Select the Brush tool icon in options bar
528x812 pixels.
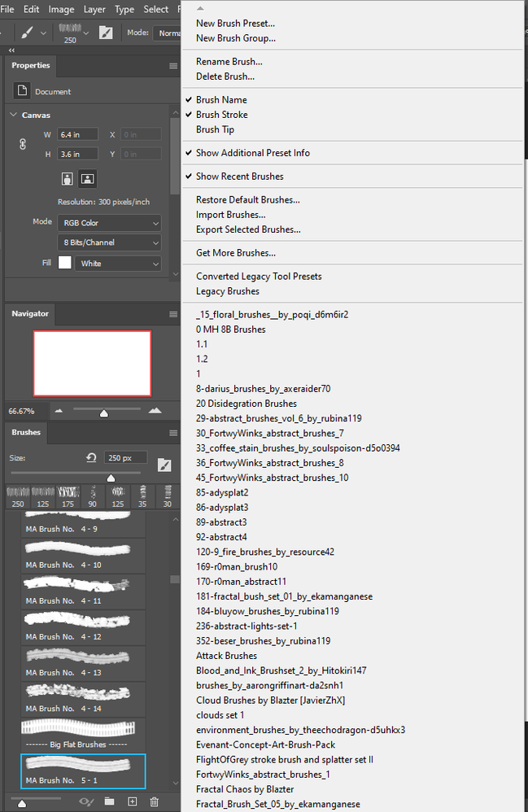click(28, 33)
